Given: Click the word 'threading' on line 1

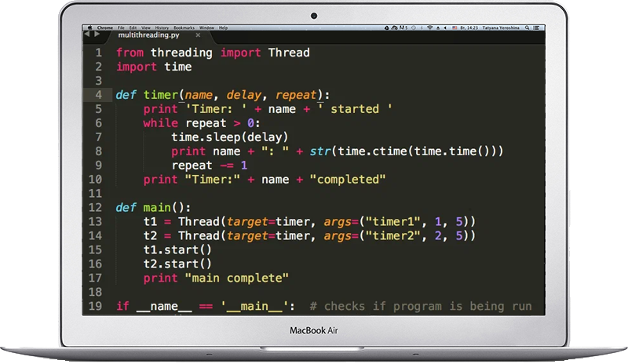Looking at the screenshot, I should [181, 53].
